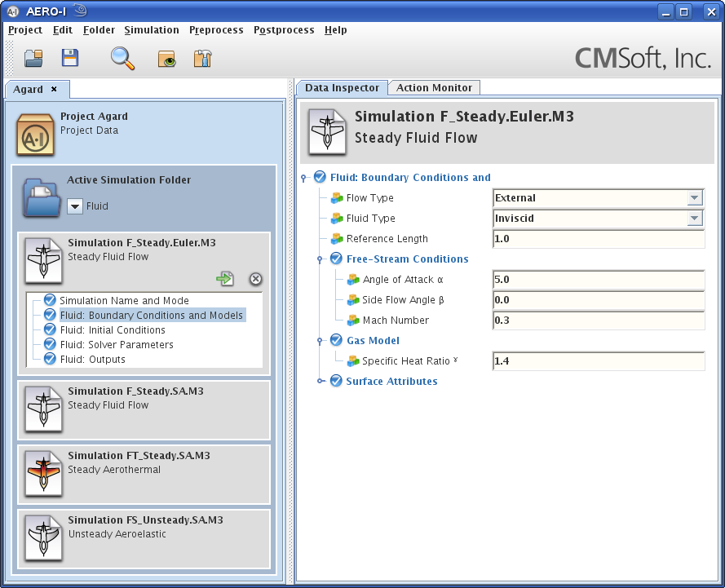Viewport: 725px width, 588px height.
Task: Select Fluid: Initial Conditions tree item
Action: (x=113, y=329)
